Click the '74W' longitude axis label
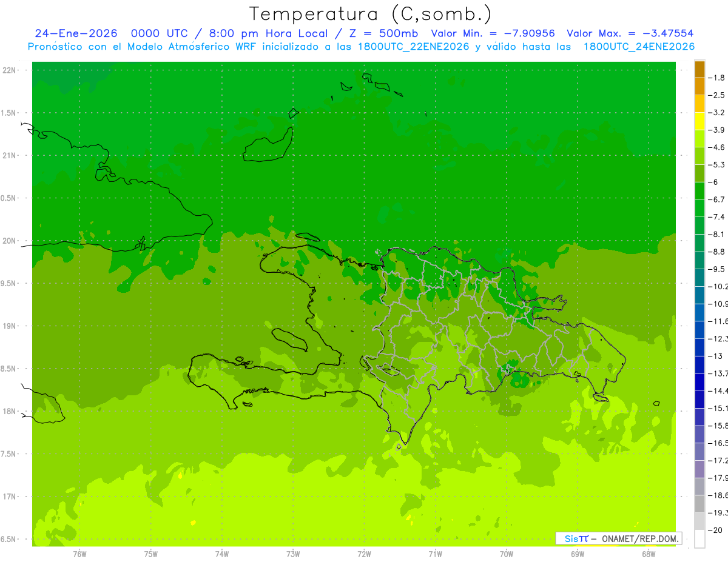The width and height of the screenshot is (728, 562). coord(222,554)
